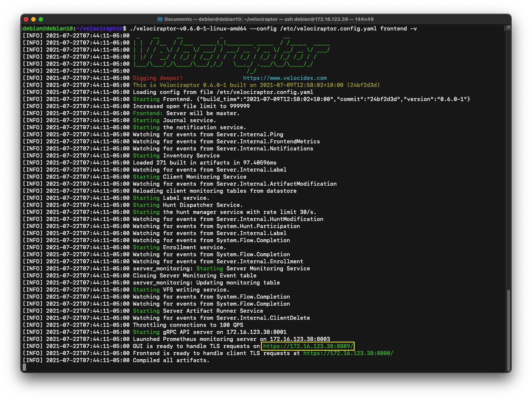
Task: Click 'Loaded 271 built in artifacts' line
Action: [205, 163]
